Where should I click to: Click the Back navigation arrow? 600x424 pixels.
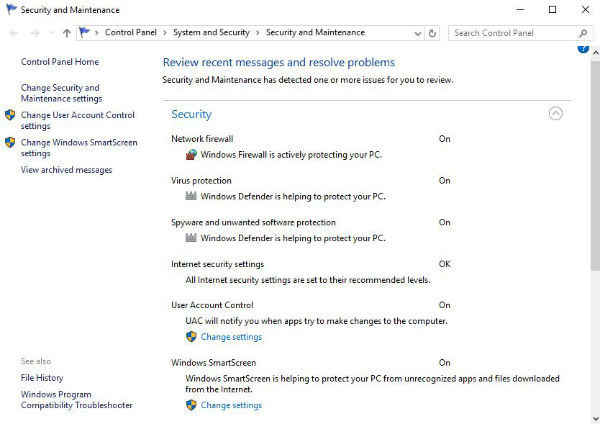[x=13, y=33]
